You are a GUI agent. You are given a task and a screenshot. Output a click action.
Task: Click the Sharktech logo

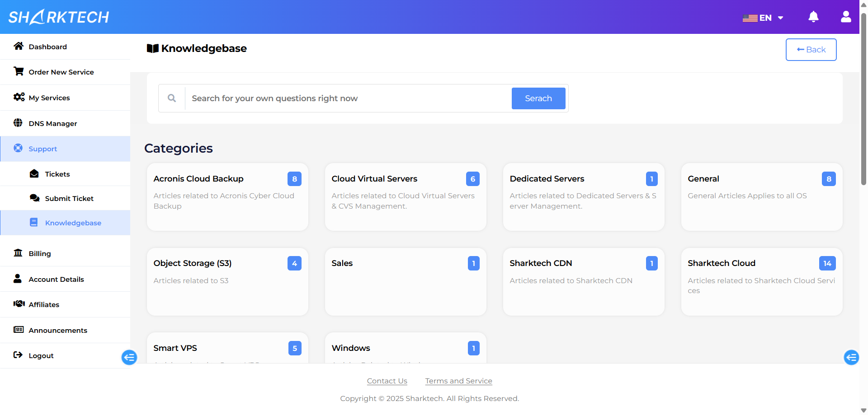59,17
